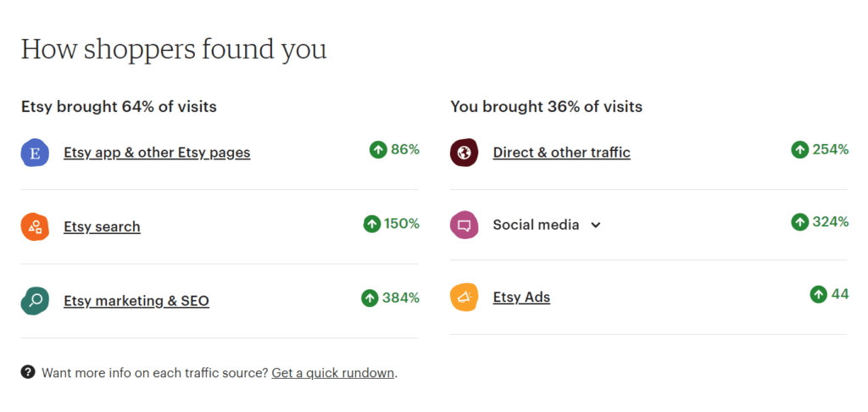Viewport: 868px width, 412px height.
Task: Click the 150% Etsy search increase value
Action: pyautogui.click(x=402, y=224)
